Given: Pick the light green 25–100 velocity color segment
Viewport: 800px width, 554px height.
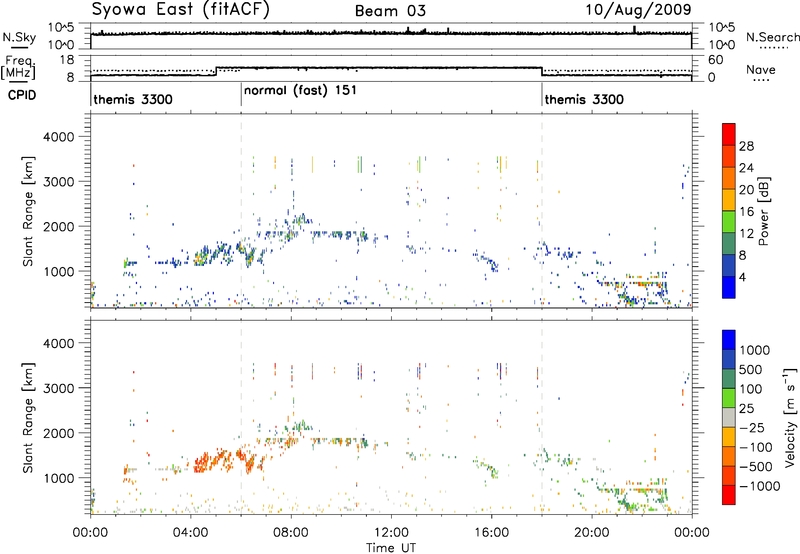Looking at the screenshot, I should coord(729,398).
